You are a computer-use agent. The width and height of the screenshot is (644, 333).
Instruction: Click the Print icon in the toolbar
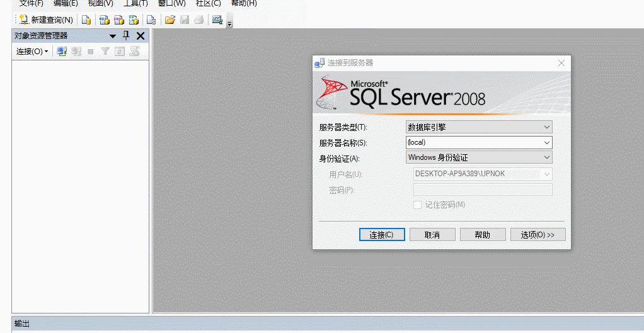click(x=198, y=20)
